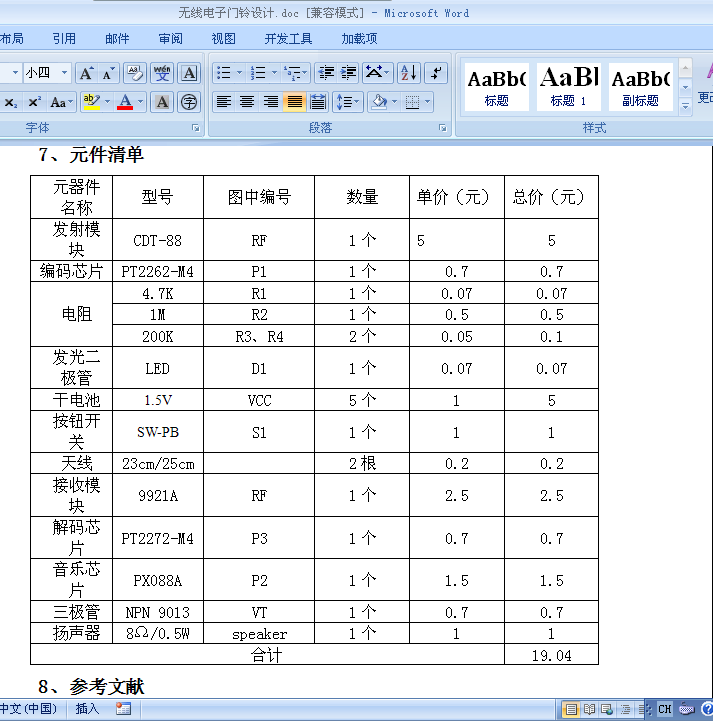This screenshot has height=721, width=713.
Task: Sort the selection A to Z
Action: click(408, 73)
